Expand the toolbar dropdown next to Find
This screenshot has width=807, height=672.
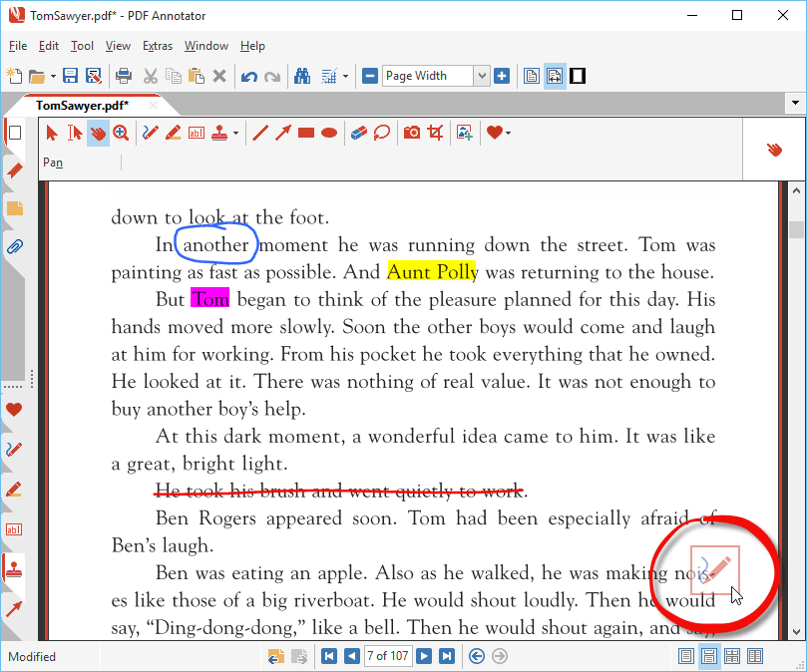click(x=345, y=77)
